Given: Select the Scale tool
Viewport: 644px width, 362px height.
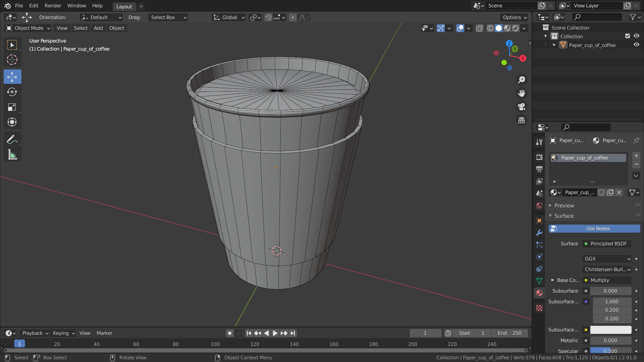Looking at the screenshot, I should coord(12,107).
